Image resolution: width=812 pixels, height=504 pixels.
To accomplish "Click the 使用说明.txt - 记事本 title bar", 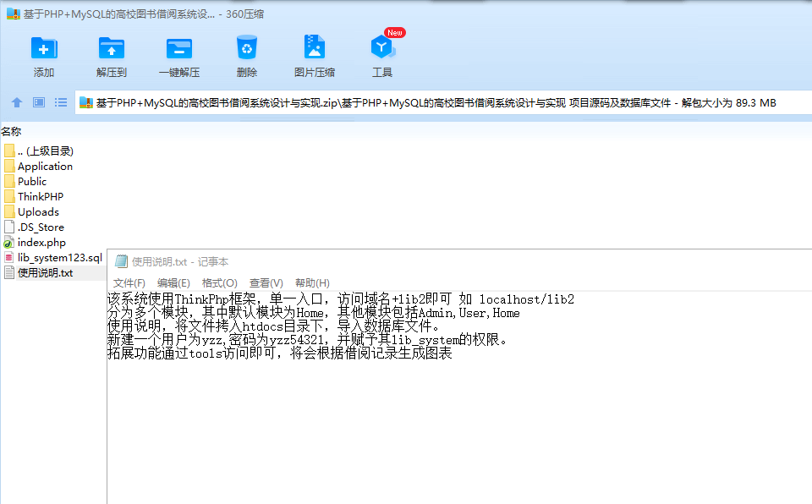I will [x=459, y=261].
